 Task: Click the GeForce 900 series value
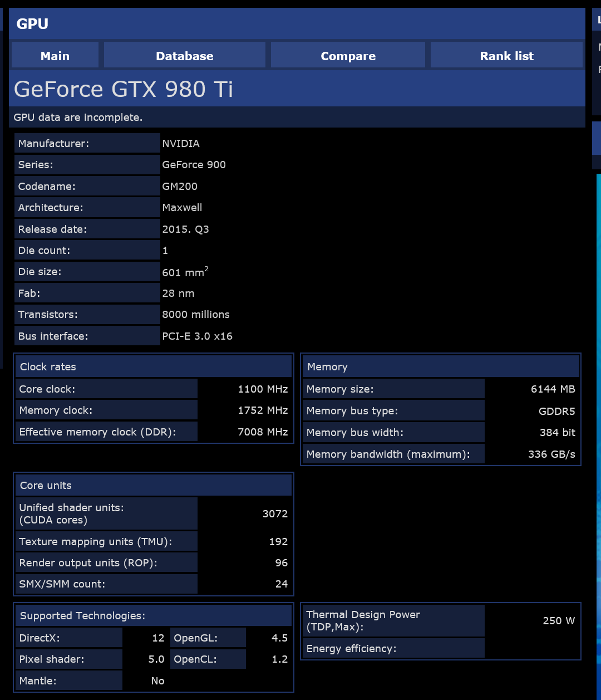pos(194,165)
